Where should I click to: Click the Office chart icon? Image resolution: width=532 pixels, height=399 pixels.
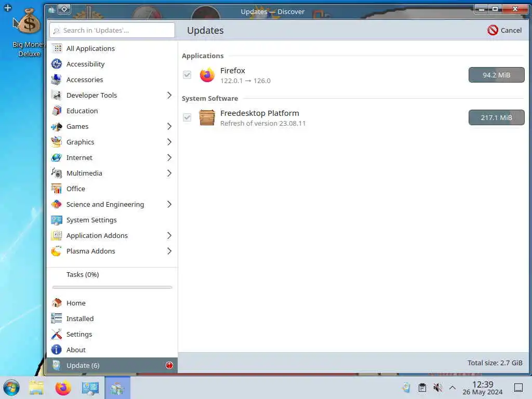click(57, 189)
